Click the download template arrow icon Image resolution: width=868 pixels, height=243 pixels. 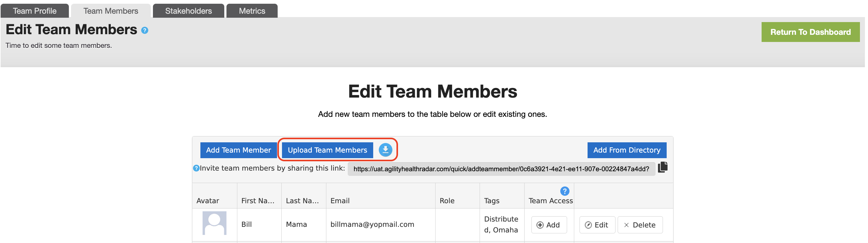(x=385, y=150)
